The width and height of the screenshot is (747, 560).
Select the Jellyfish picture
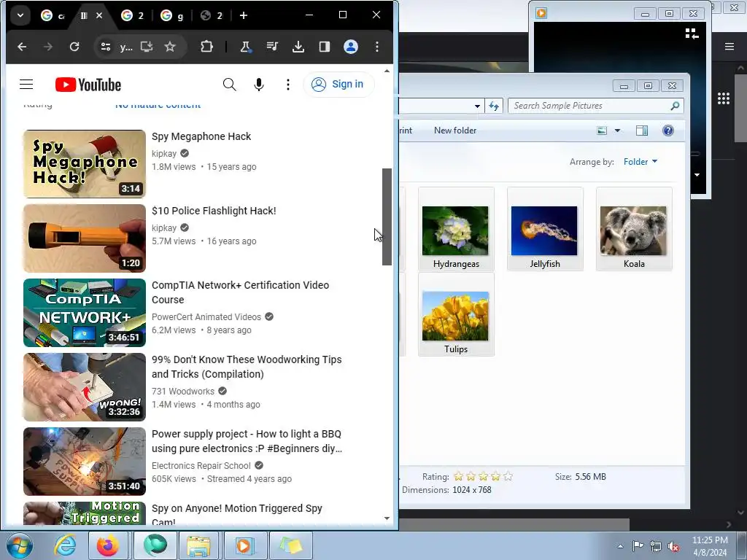pyautogui.click(x=545, y=229)
